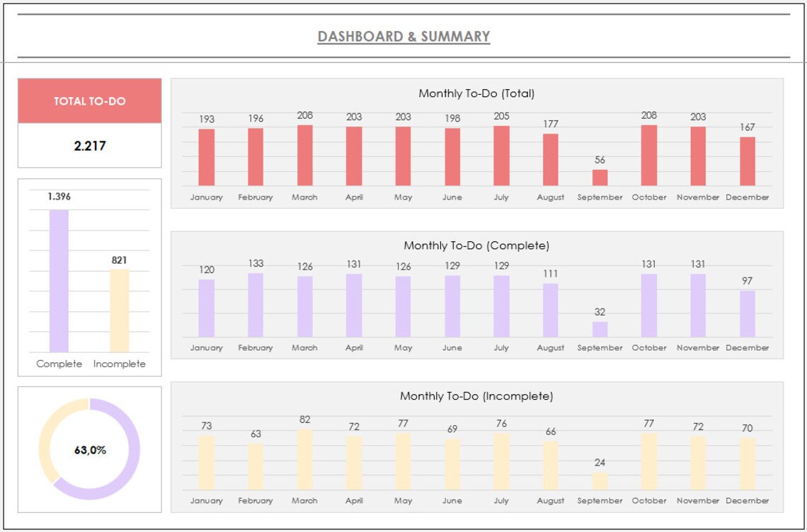The width and height of the screenshot is (807, 532).
Task: Click the DASHBOARD & SUMMARY heading
Action: pos(403,37)
